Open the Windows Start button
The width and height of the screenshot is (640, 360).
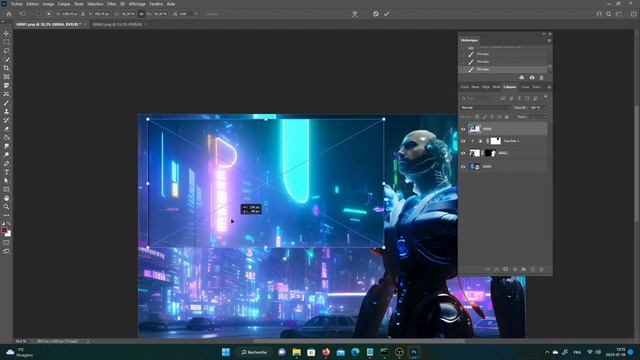pos(226,352)
